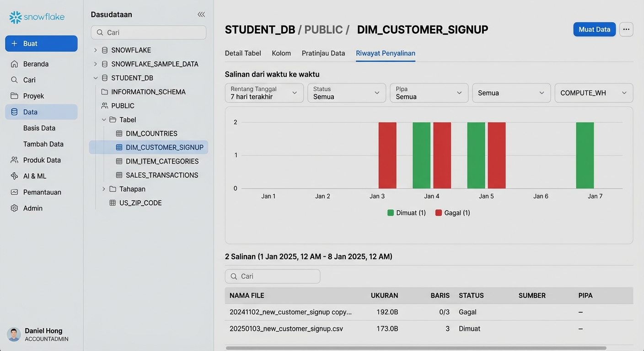Expand the SNOWFLAKE_SAMPLE_DATA database node
The width and height of the screenshot is (644, 351).
(95, 64)
